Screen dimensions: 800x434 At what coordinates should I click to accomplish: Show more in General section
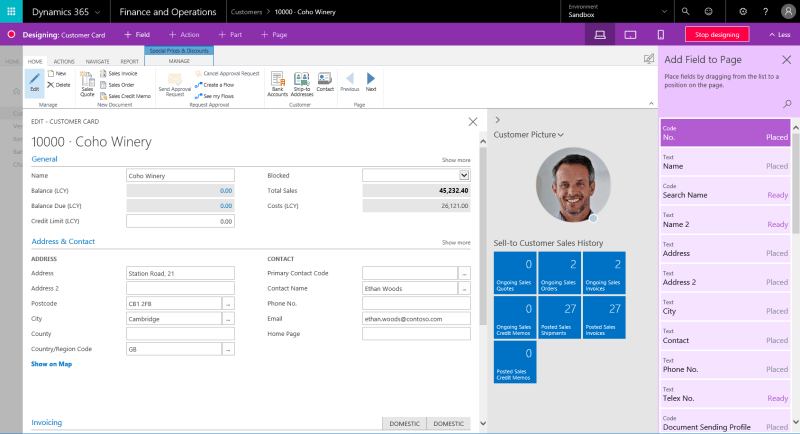tap(456, 160)
